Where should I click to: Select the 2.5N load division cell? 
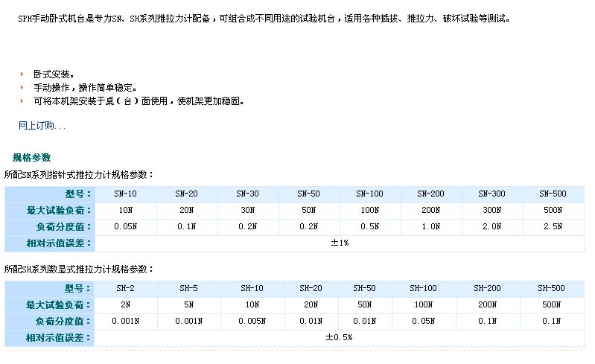(x=553, y=226)
